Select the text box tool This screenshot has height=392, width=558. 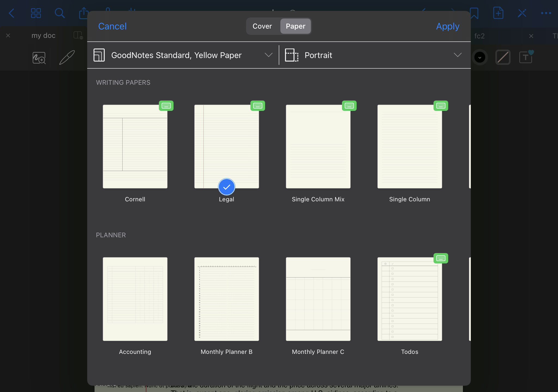click(x=526, y=57)
